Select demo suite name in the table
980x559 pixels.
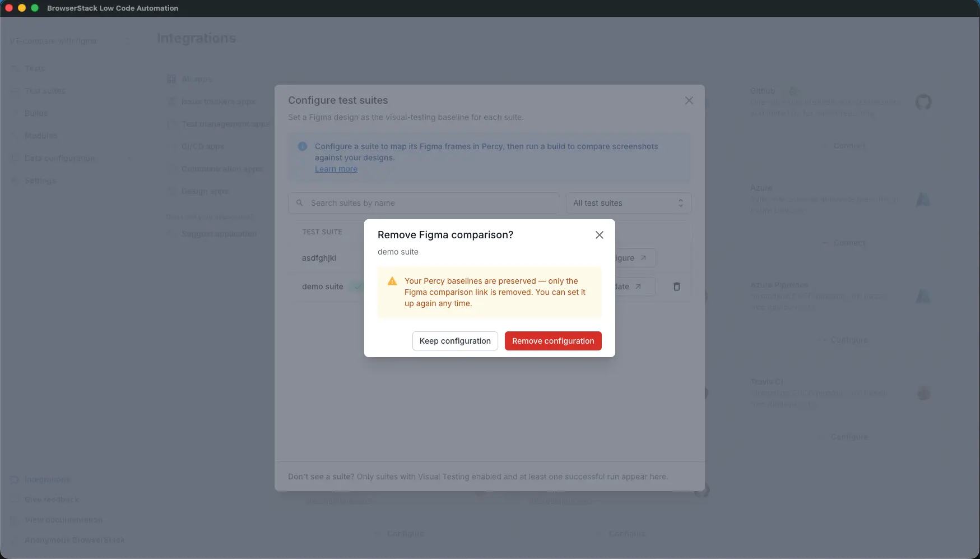coord(322,287)
